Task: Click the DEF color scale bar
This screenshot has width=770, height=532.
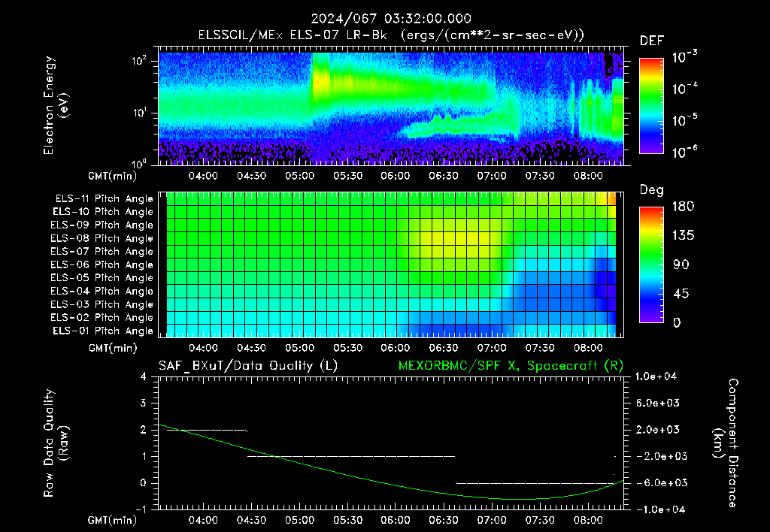Action: (651, 105)
